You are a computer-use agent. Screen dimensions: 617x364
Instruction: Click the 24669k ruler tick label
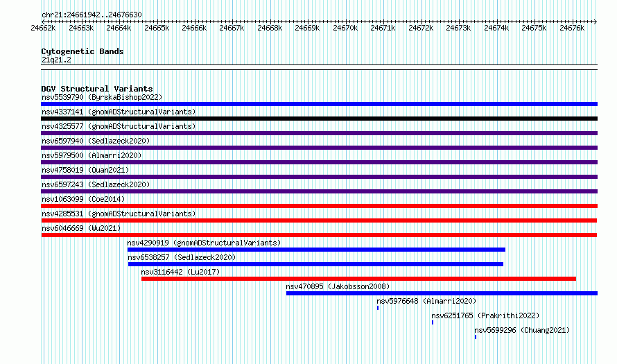pyautogui.click(x=307, y=28)
